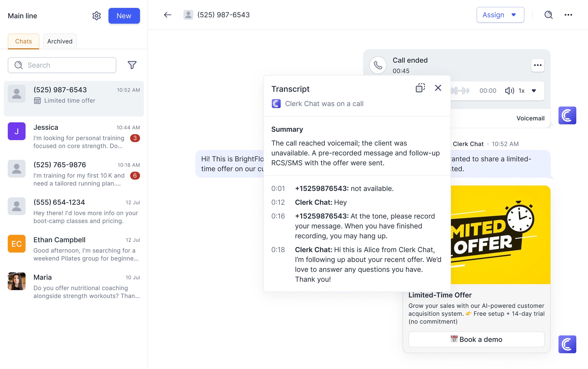The height and width of the screenshot is (369, 588).
Task: Open the Main line settings gear
Action: (97, 16)
